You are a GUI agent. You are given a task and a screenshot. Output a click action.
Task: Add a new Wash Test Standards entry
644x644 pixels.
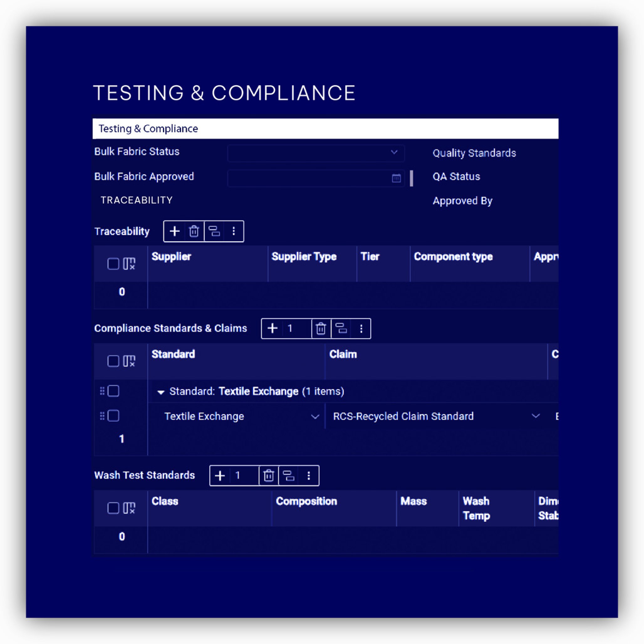pyautogui.click(x=220, y=476)
